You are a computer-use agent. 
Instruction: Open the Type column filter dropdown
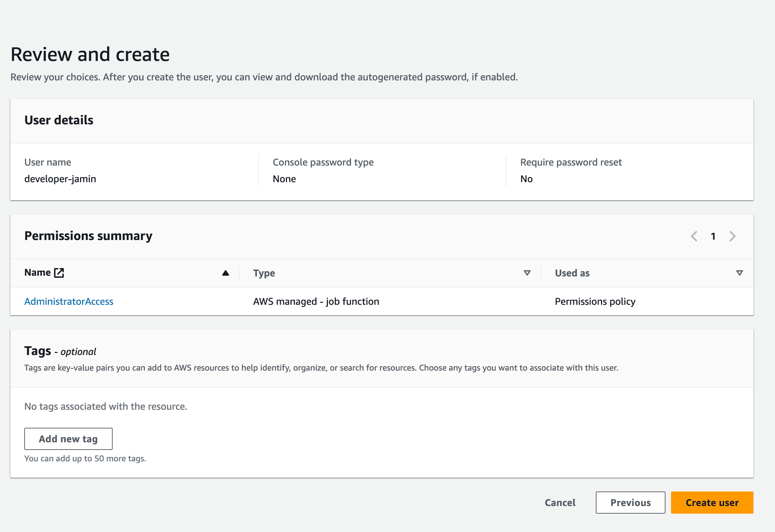click(x=526, y=273)
